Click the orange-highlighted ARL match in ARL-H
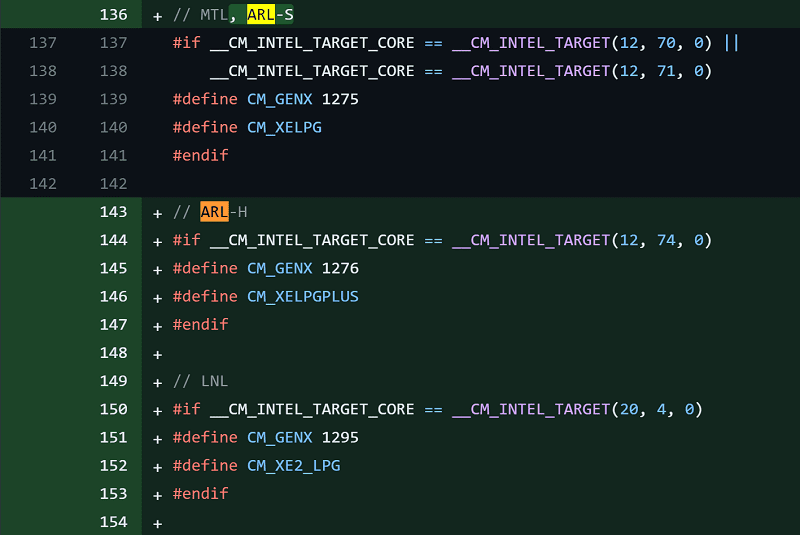This screenshot has height=535, width=800. pyautogui.click(x=214, y=212)
